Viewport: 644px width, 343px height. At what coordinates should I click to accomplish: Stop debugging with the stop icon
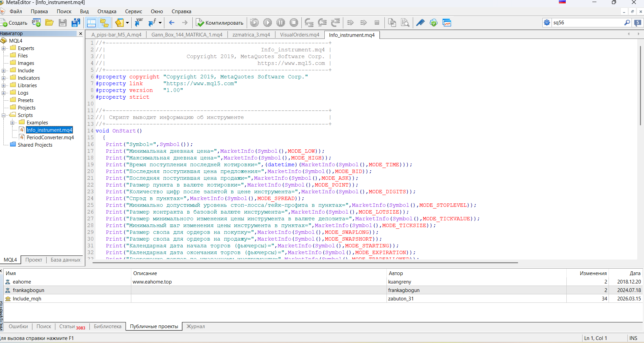click(294, 23)
